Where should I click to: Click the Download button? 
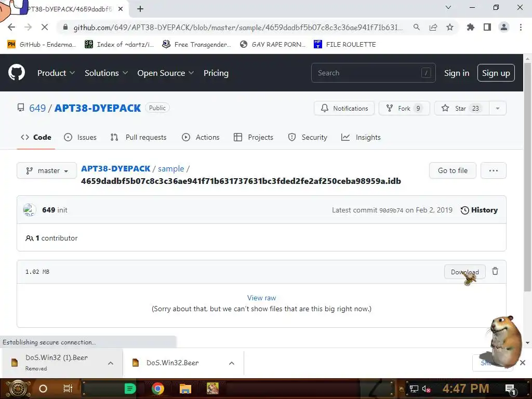[465, 272]
